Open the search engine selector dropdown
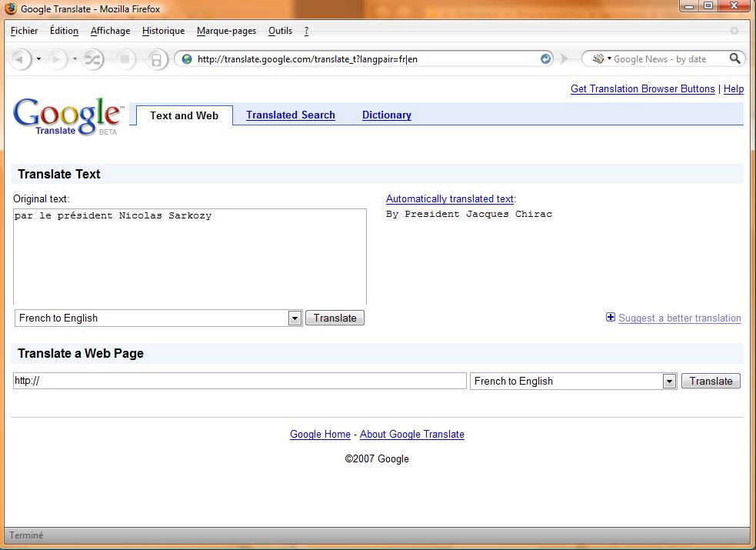The width and height of the screenshot is (756, 550). [x=610, y=58]
